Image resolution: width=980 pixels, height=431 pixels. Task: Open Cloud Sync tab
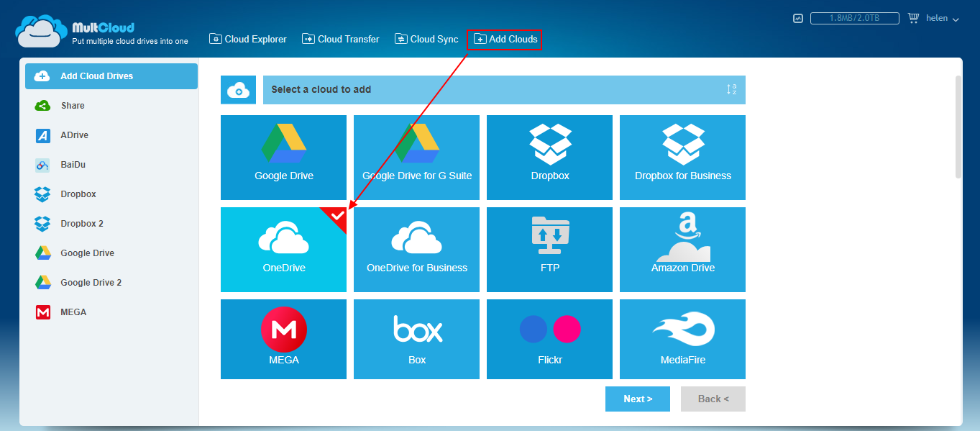426,40
